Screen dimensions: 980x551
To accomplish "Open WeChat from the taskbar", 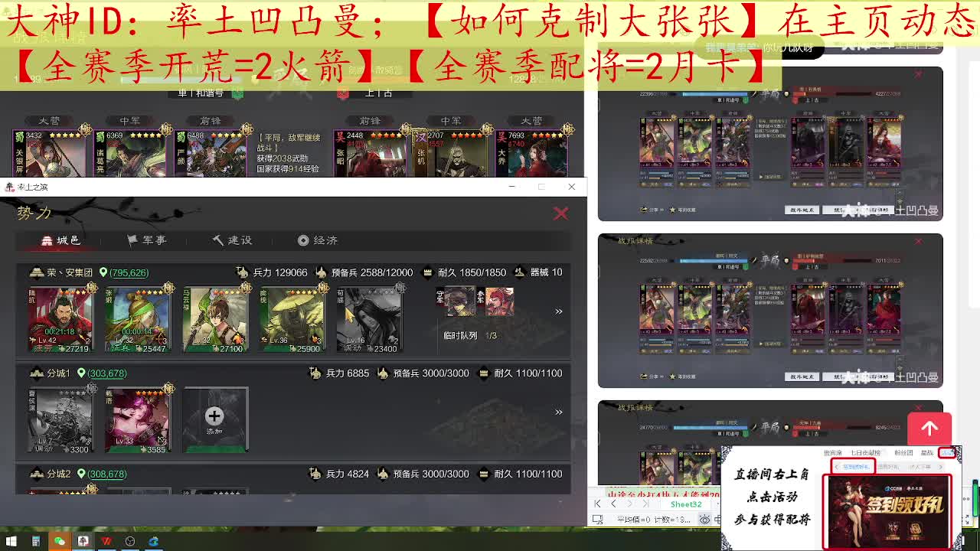I will 59,541.
